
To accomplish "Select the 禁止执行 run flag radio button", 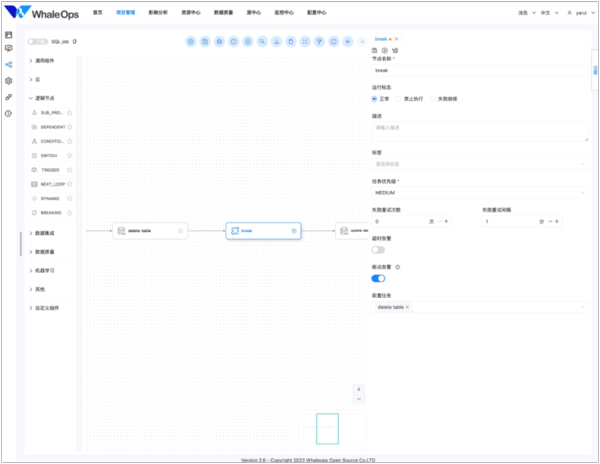I will pyautogui.click(x=399, y=99).
